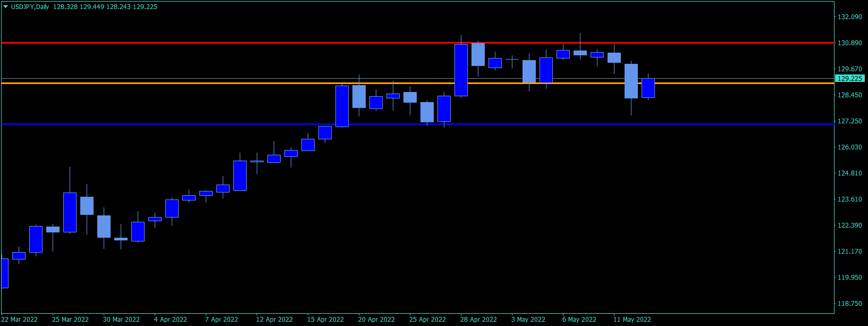Click the date label 12 Apr 2022

coord(274,320)
